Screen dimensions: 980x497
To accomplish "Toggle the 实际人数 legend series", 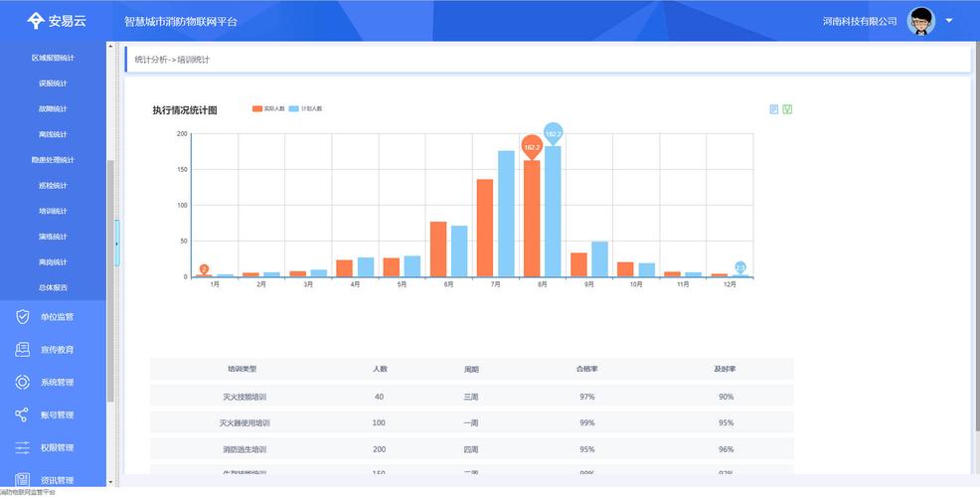I will click(268, 108).
